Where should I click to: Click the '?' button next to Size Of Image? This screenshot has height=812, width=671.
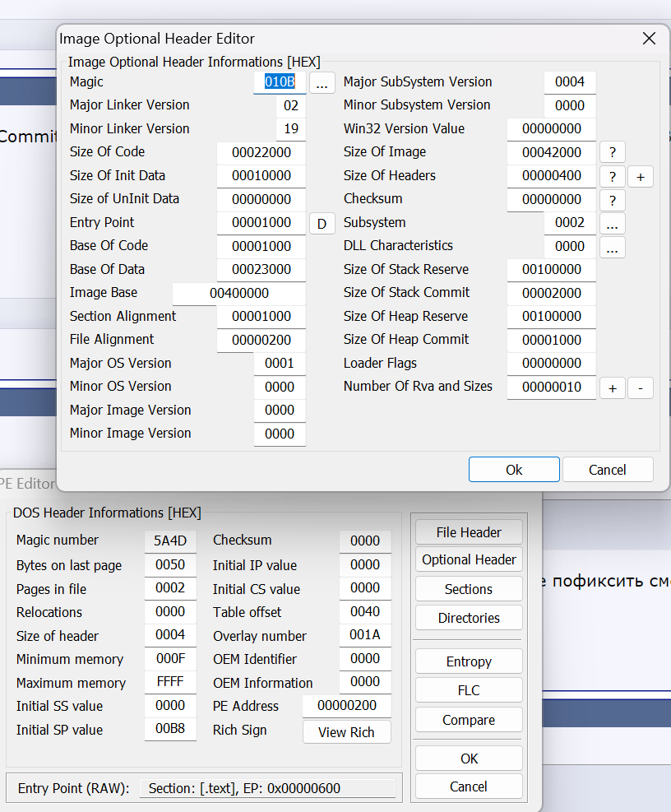[x=612, y=153]
